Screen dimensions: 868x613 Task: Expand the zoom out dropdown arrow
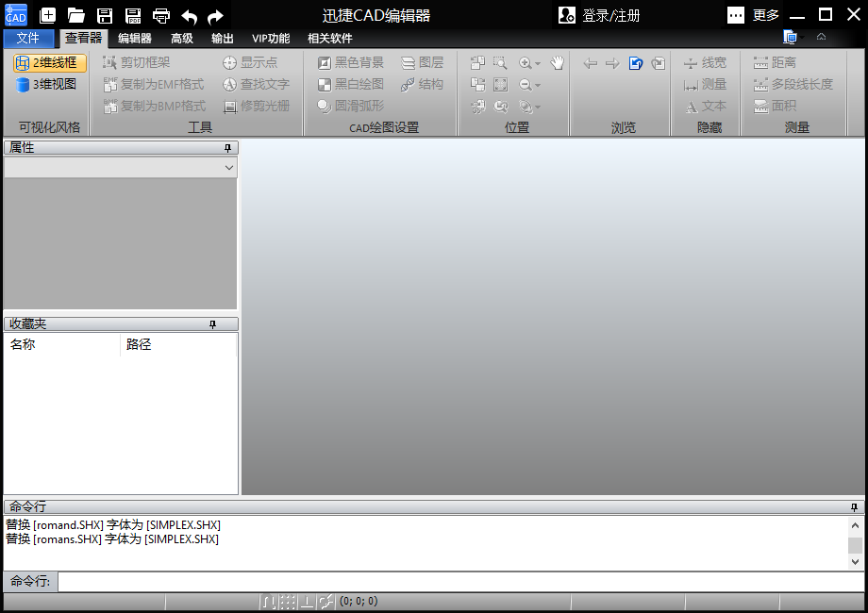(x=538, y=85)
